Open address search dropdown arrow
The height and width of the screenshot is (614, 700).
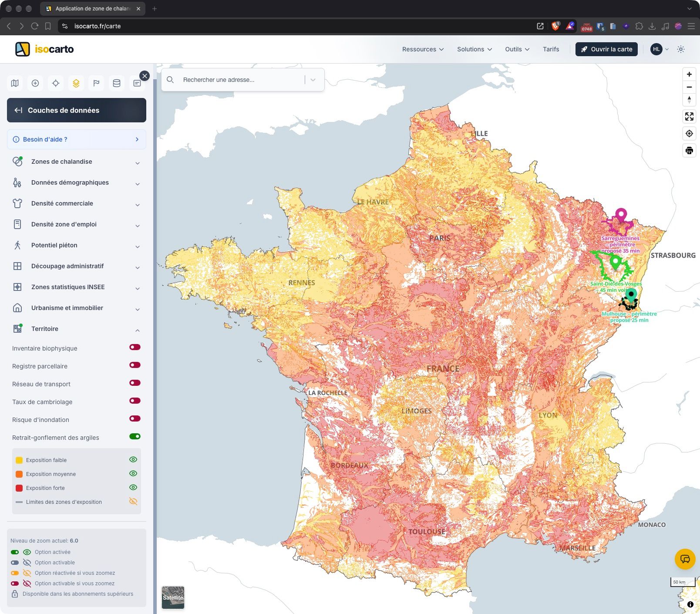pyautogui.click(x=313, y=80)
